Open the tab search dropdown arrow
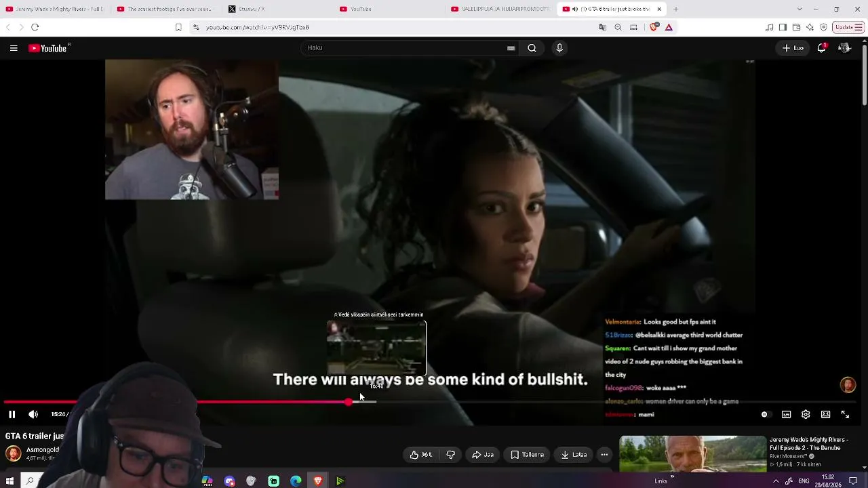 pyautogui.click(x=800, y=9)
